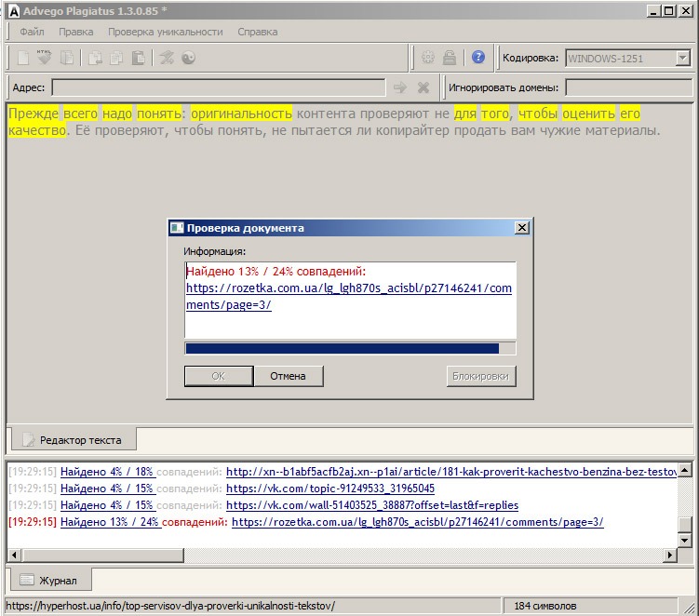Image resolution: width=699 pixels, height=616 pixels.
Task: Click highlighted word 'качество' in editor
Action: 37,130
